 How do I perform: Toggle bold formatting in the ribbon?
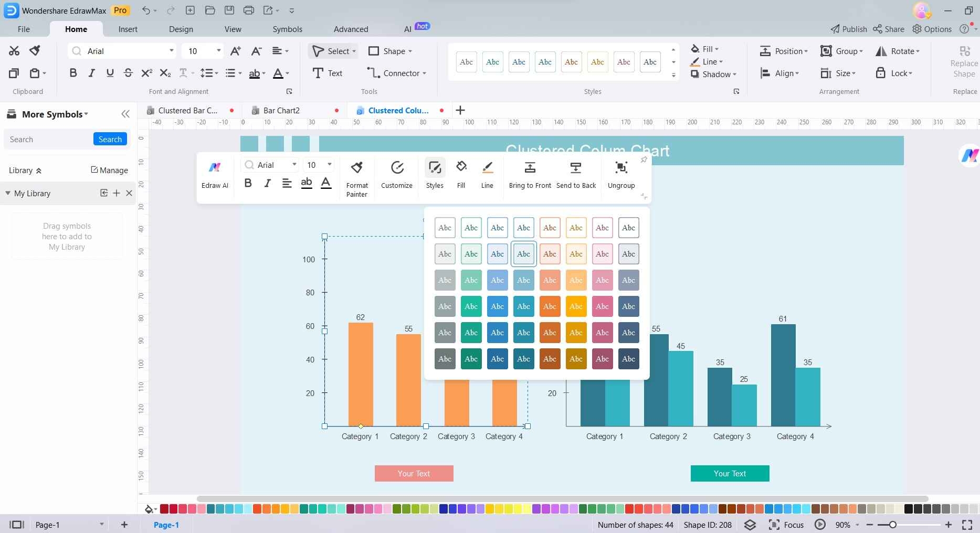click(x=73, y=73)
